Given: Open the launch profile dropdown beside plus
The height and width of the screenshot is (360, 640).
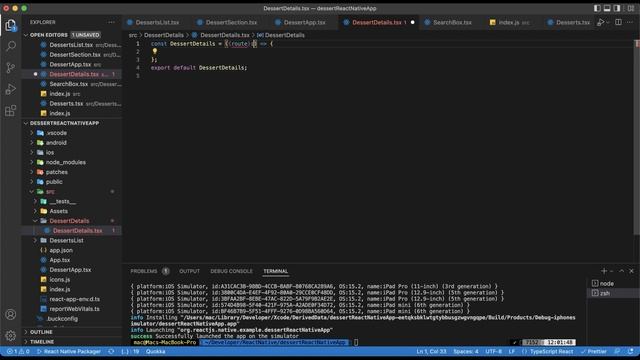Looking at the screenshot, I should tap(611, 271).
